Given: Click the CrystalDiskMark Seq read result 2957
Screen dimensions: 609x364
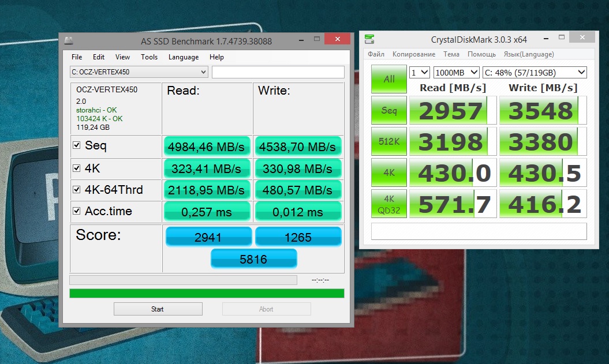Looking at the screenshot, I should pyautogui.click(x=453, y=111).
